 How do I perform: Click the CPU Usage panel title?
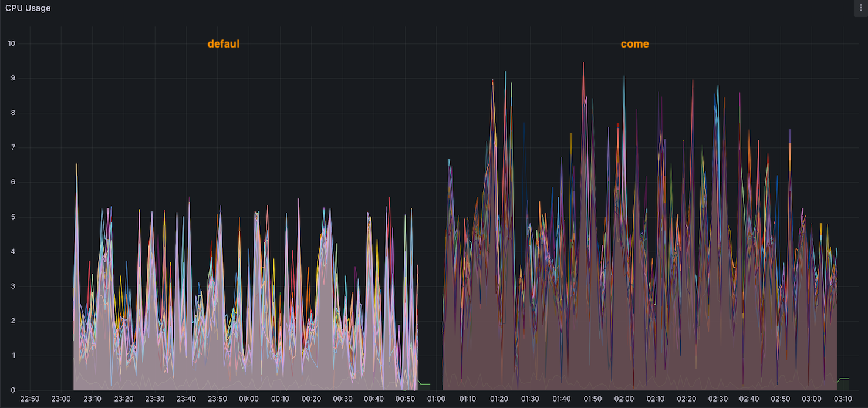tap(28, 8)
